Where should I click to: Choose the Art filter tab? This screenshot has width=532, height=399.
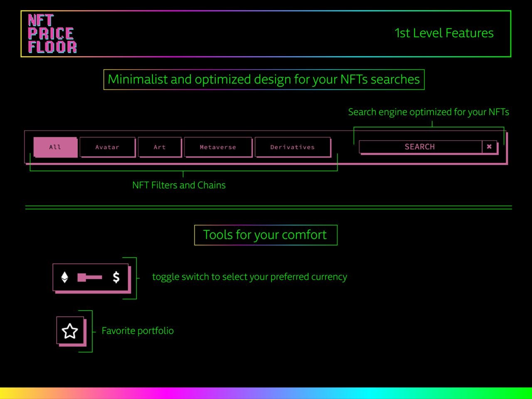point(160,147)
